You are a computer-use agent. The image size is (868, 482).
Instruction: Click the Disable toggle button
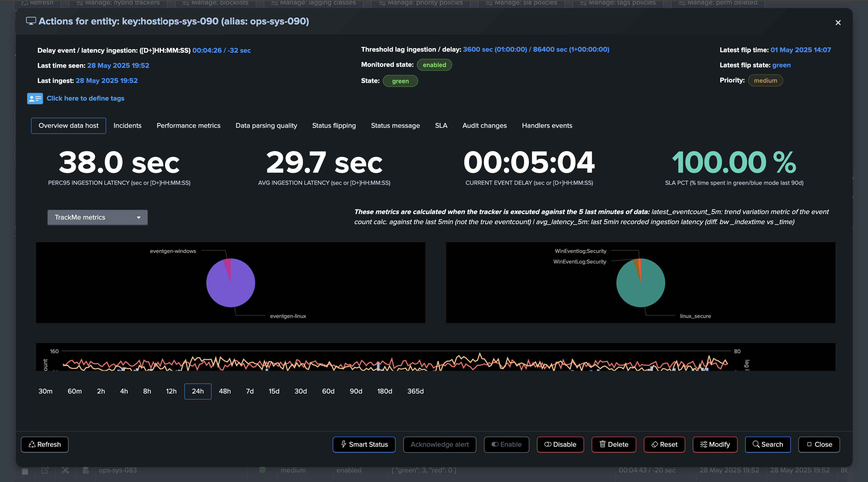[560, 444]
